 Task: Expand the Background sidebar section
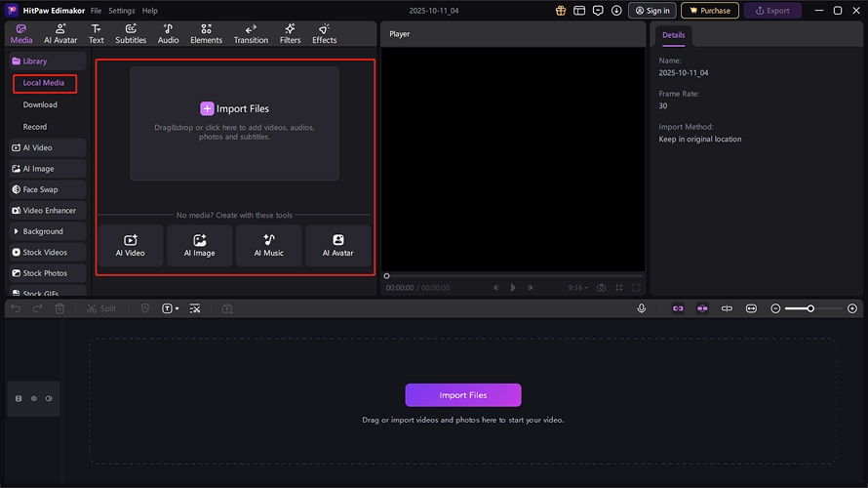coord(44,231)
